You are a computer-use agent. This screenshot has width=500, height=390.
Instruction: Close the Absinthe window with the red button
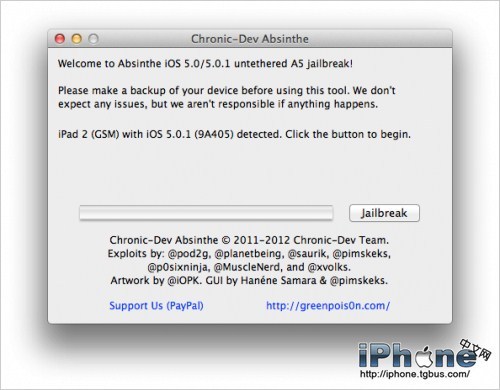point(60,39)
